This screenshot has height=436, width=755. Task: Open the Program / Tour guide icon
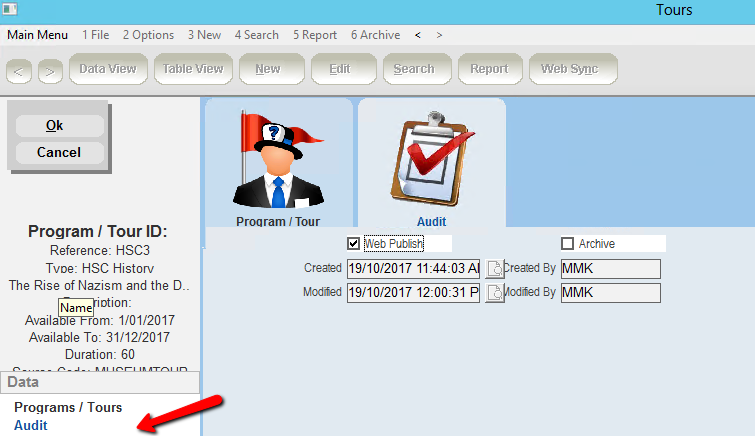[x=278, y=158]
